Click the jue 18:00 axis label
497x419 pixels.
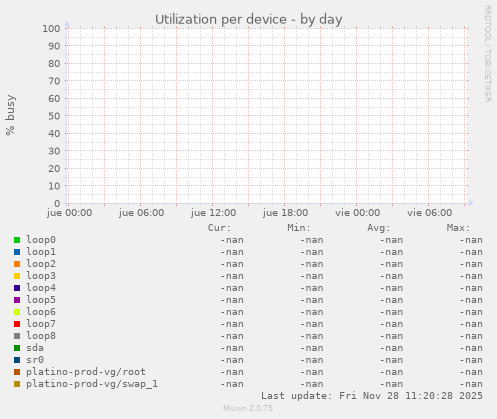click(285, 213)
